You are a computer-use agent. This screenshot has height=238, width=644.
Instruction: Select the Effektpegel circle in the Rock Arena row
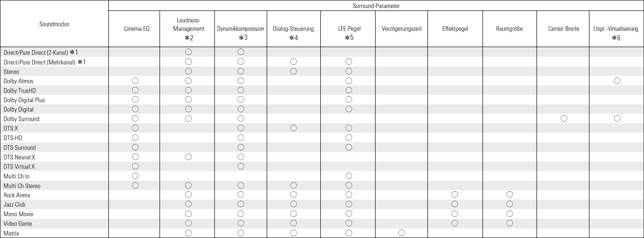tap(455, 194)
